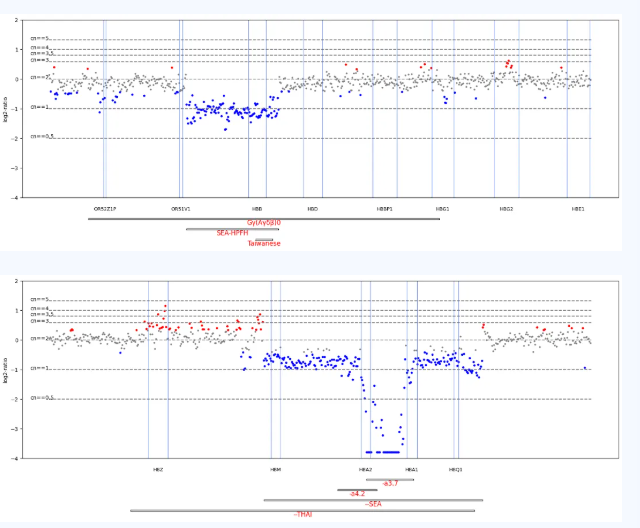Click the red Taiwanese deletion label
The width and height of the screenshot is (640, 528).
click(264, 243)
